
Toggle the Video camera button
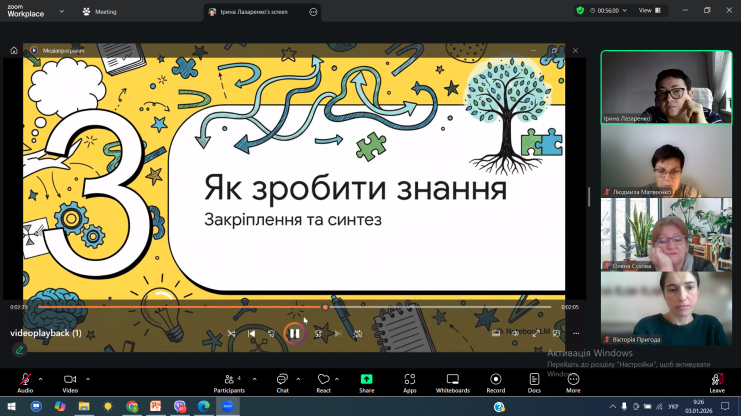click(x=70, y=383)
